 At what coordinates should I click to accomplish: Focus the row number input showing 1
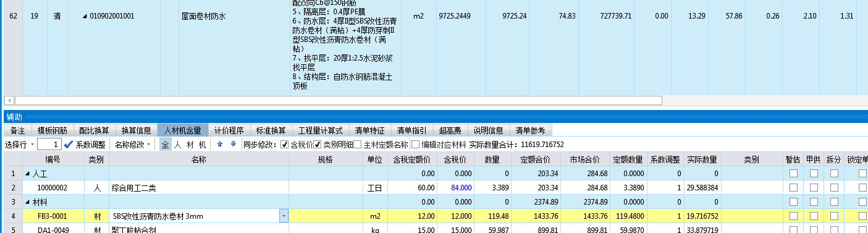click(x=49, y=145)
